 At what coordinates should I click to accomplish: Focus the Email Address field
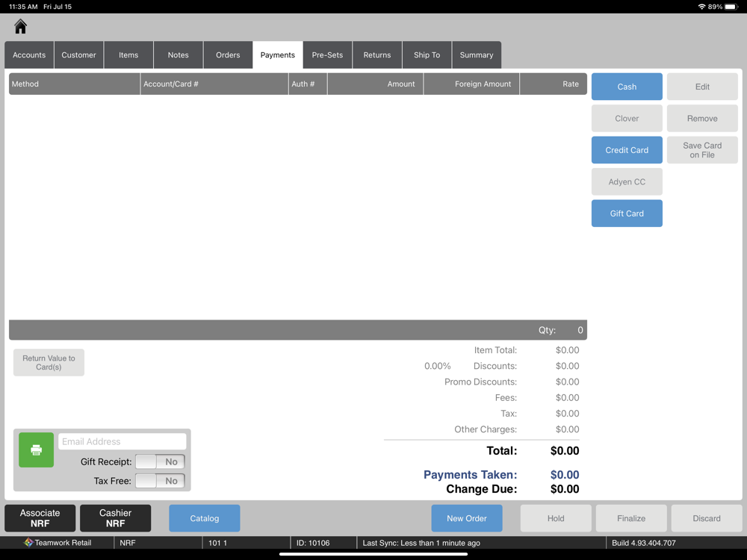(122, 441)
